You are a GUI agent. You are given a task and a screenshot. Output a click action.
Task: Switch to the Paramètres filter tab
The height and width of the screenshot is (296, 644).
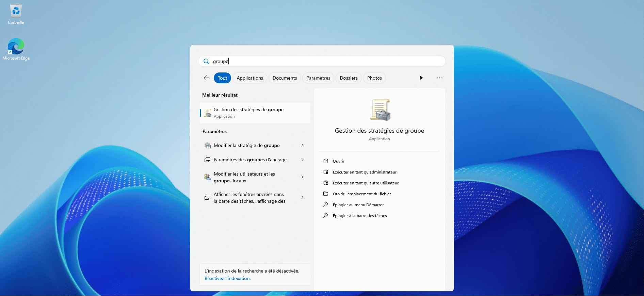(x=318, y=78)
